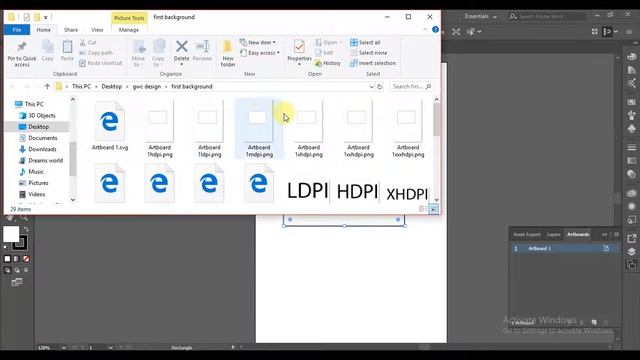Click the Properties icon

click(x=299, y=47)
